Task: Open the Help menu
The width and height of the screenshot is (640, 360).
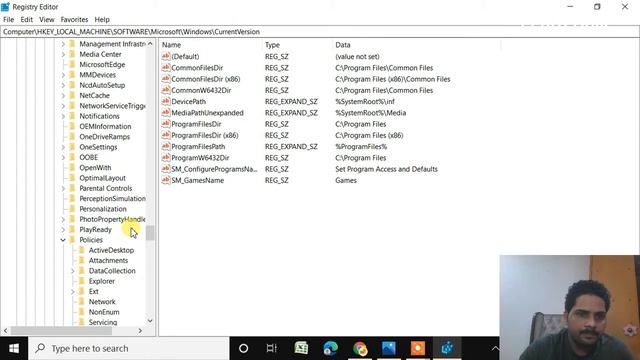Action: point(102,20)
